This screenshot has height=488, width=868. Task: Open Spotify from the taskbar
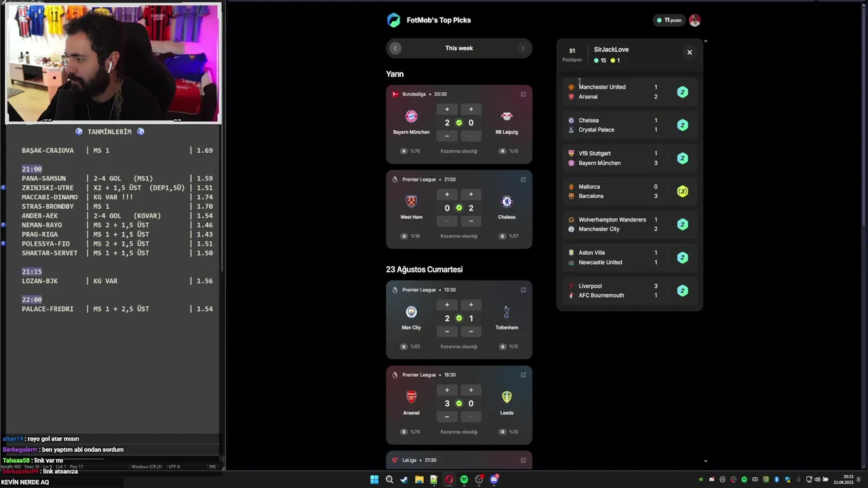pyautogui.click(x=464, y=480)
